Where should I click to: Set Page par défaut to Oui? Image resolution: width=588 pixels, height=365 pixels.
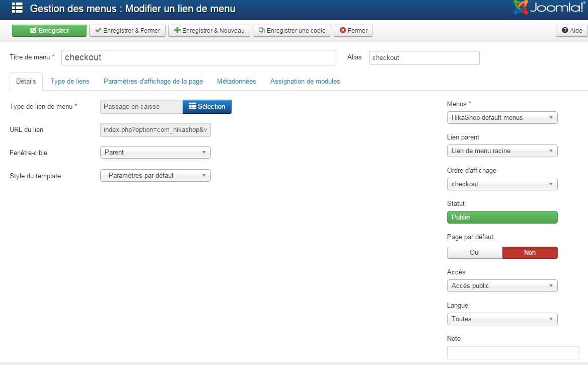tap(474, 252)
